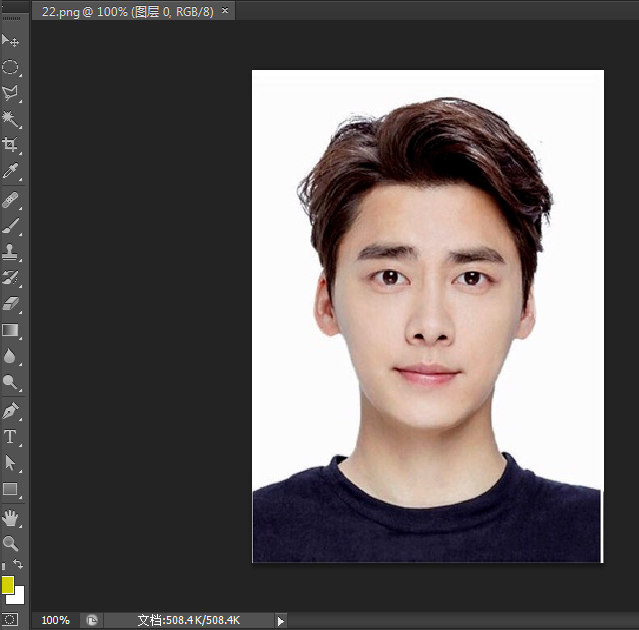639x630 pixels.
Task: Click the 100% zoom level field
Action: click(55, 620)
